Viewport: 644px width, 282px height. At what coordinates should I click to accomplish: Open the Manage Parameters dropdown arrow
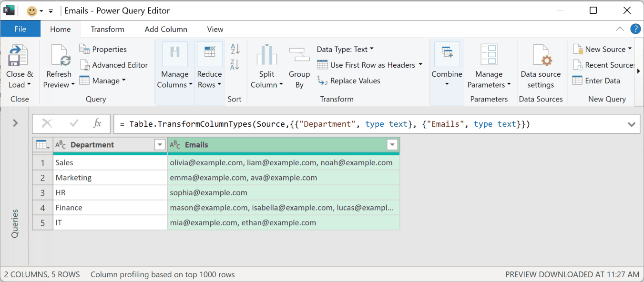click(509, 85)
